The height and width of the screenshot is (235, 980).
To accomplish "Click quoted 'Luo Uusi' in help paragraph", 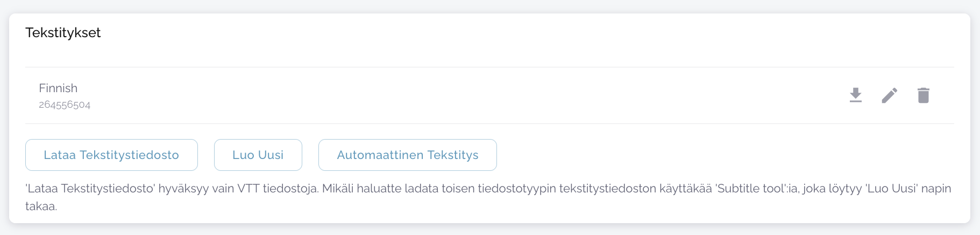I will point(891,189).
